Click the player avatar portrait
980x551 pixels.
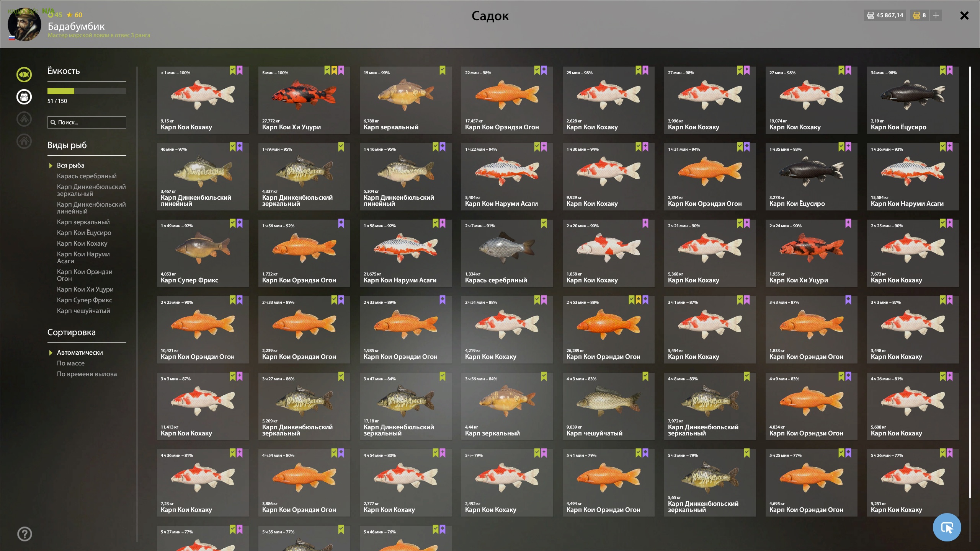tap(24, 25)
